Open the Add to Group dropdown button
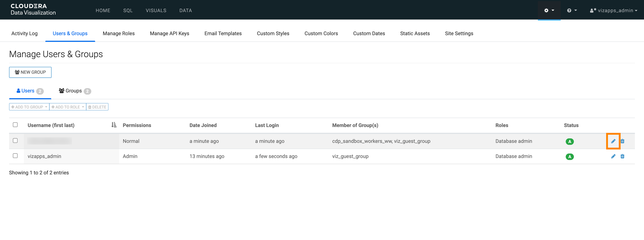The height and width of the screenshot is (240, 644). pyautogui.click(x=29, y=107)
